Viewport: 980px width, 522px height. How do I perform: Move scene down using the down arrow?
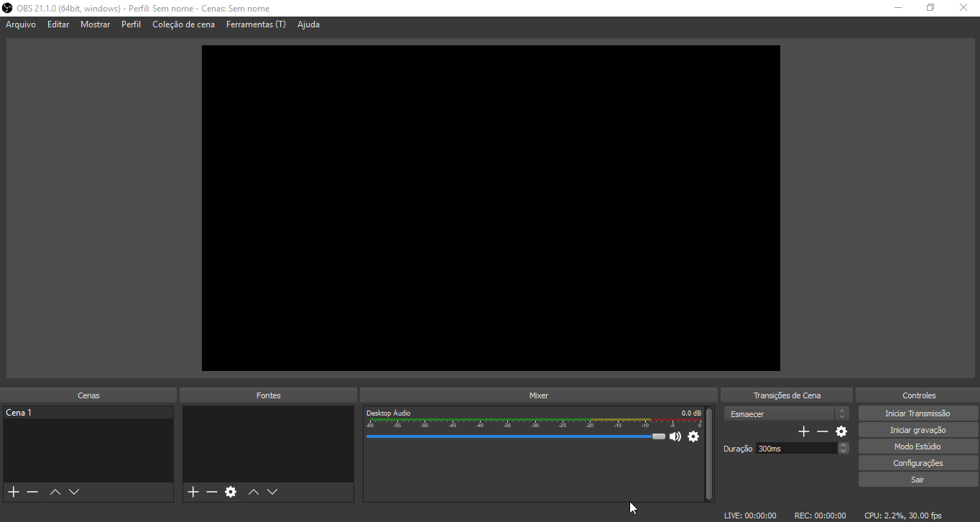(x=74, y=492)
